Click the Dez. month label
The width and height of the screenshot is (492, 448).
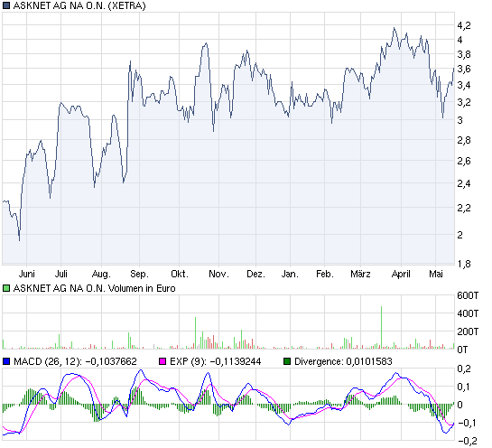point(255,274)
